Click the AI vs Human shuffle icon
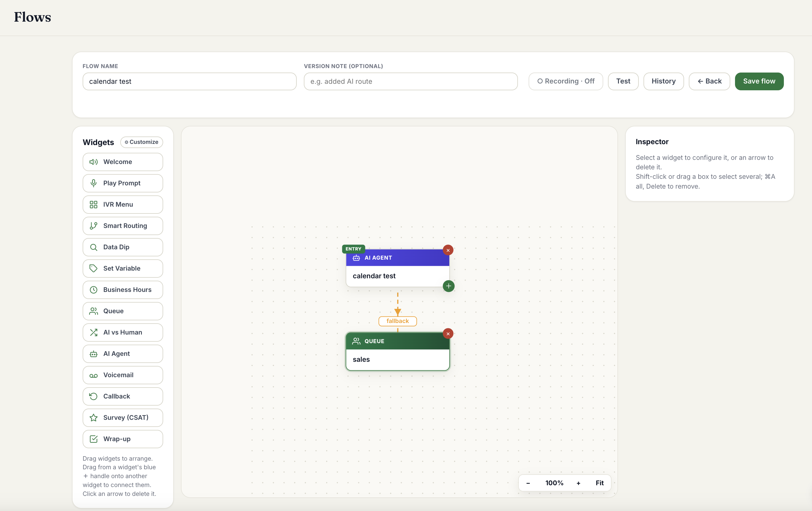Screen dimensions: 812x511 (93, 332)
